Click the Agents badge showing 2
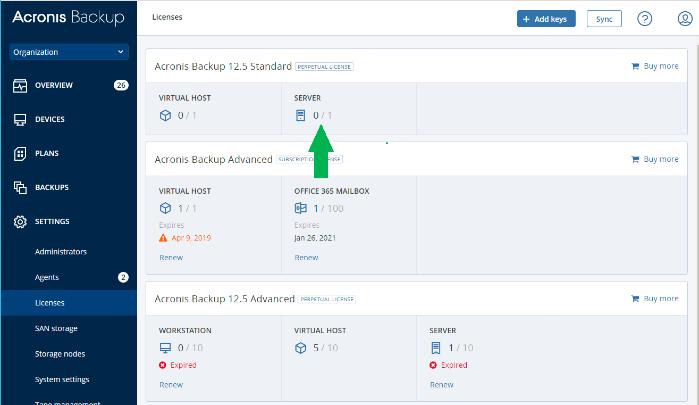Image resolution: width=699 pixels, height=405 pixels. (x=123, y=277)
